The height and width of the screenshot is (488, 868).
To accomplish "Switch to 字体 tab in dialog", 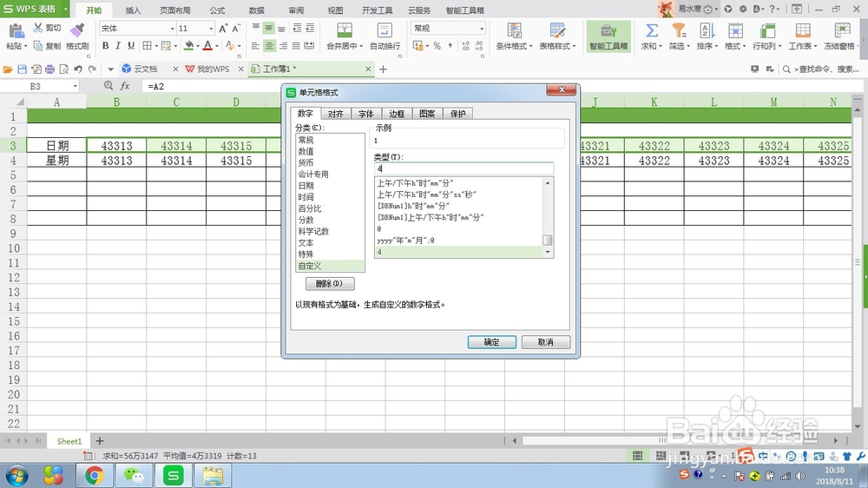I will pos(366,114).
